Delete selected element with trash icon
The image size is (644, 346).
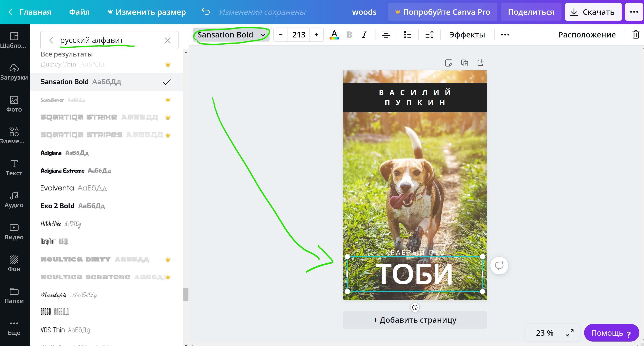636,35
